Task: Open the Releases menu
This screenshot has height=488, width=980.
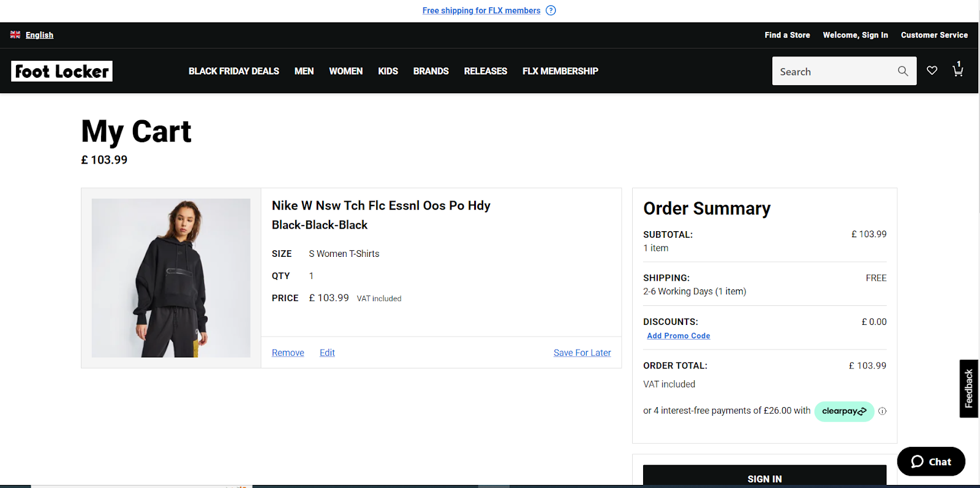Action: click(486, 71)
